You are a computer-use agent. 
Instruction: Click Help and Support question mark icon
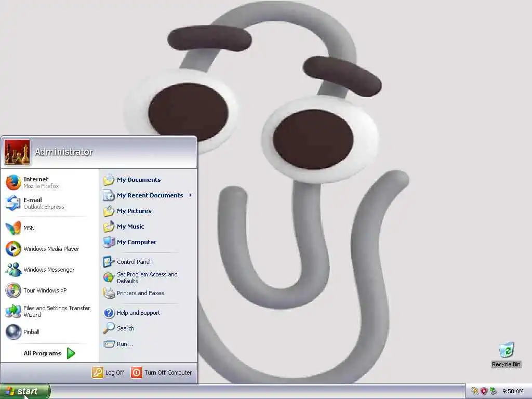point(109,313)
